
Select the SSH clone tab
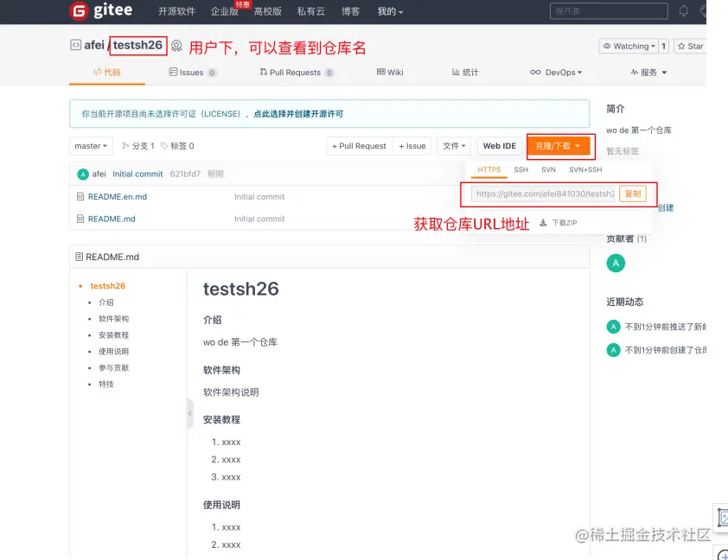[521, 169]
